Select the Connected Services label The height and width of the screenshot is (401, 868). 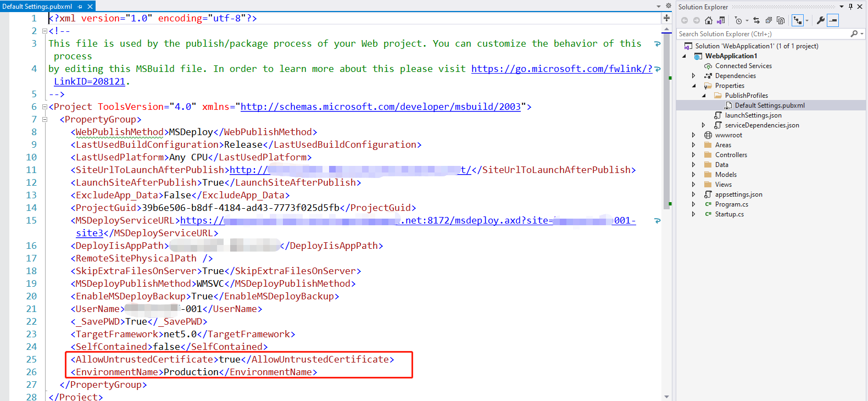tap(743, 66)
